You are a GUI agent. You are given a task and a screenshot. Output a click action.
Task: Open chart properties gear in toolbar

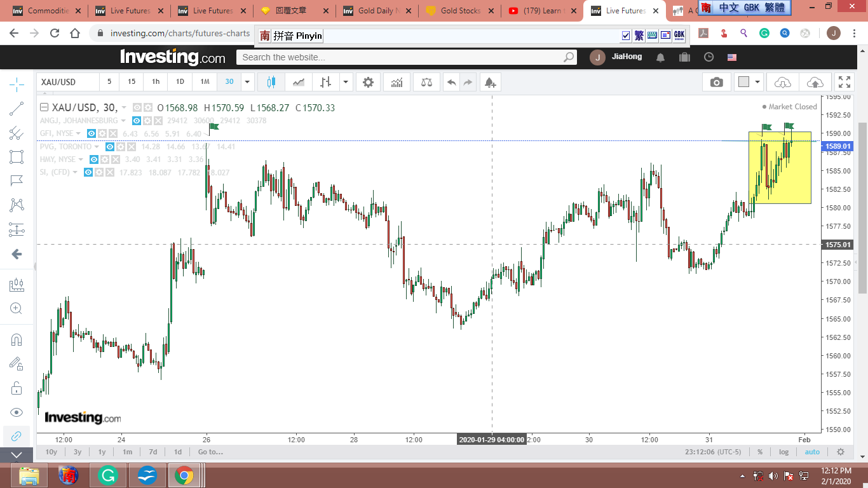coord(368,82)
